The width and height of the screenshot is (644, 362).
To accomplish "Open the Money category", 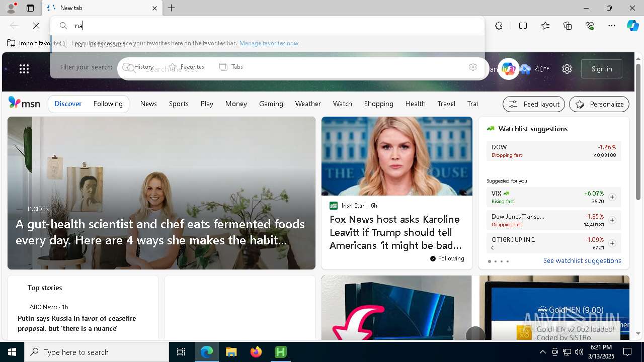I will click(236, 104).
